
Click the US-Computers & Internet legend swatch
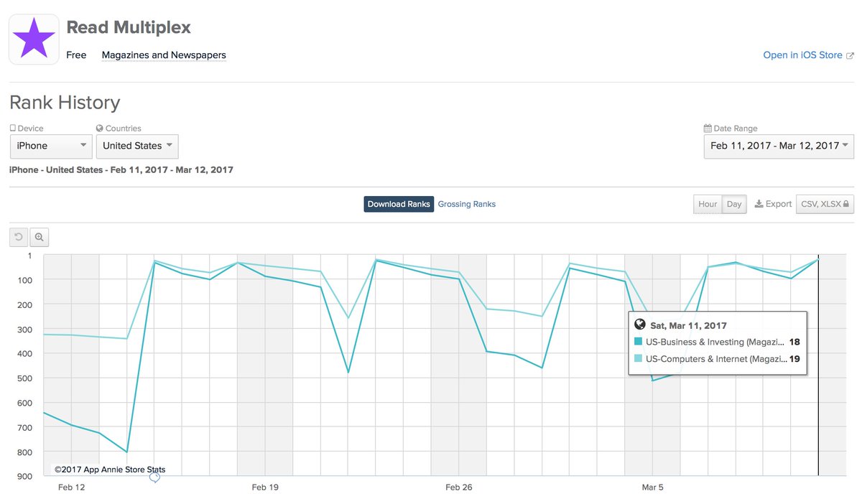639,359
